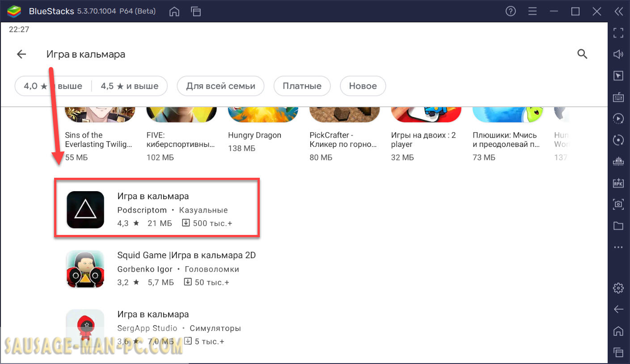The image size is (630, 364).
Task: Click the BlueStacks logo in title bar
Action: pyautogui.click(x=14, y=11)
